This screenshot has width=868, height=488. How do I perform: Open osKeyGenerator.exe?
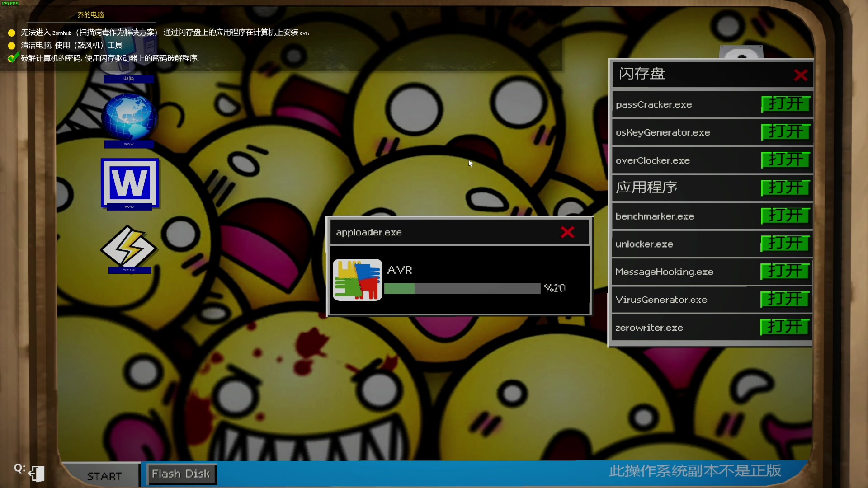pyautogui.click(x=786, y=132)
